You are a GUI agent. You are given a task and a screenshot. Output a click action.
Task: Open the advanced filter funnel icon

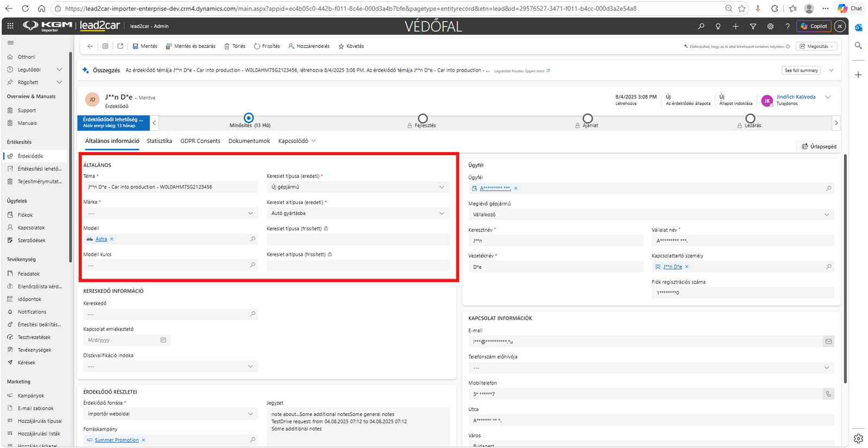pos(753,26)
